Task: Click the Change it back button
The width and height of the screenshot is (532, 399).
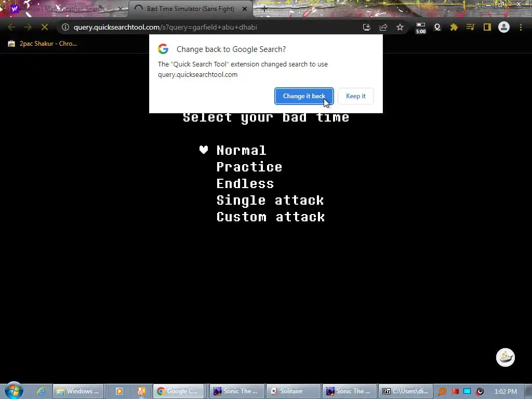Action: [x=304, y=96]
